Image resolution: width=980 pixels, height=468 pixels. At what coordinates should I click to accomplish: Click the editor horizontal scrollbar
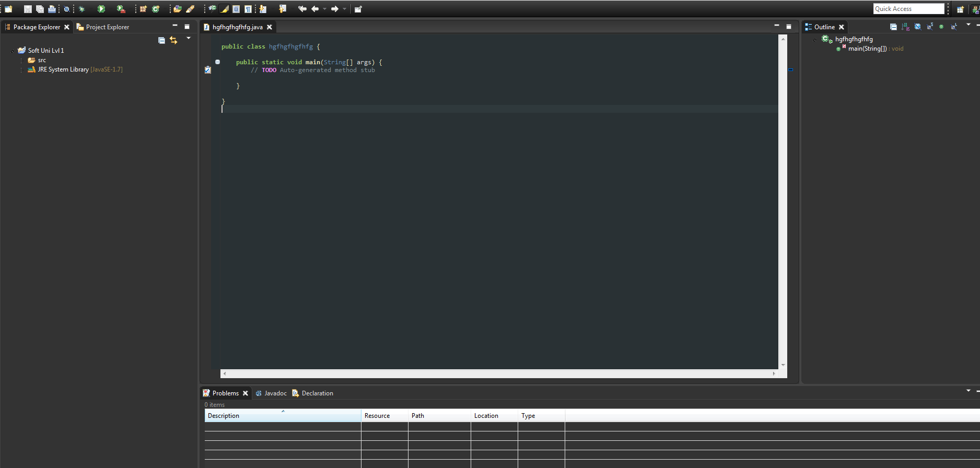tap(499, 373)
